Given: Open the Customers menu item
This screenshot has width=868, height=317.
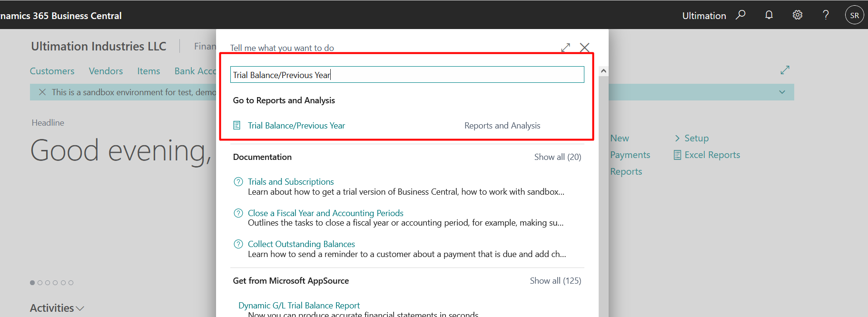Looking at the screenshot, I should point(52,71).
